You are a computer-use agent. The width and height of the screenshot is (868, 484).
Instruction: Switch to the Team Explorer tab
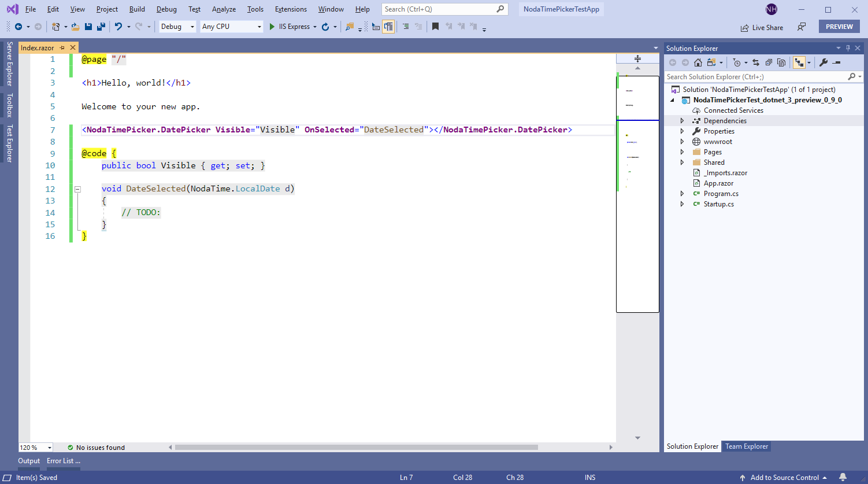[746, 446]
